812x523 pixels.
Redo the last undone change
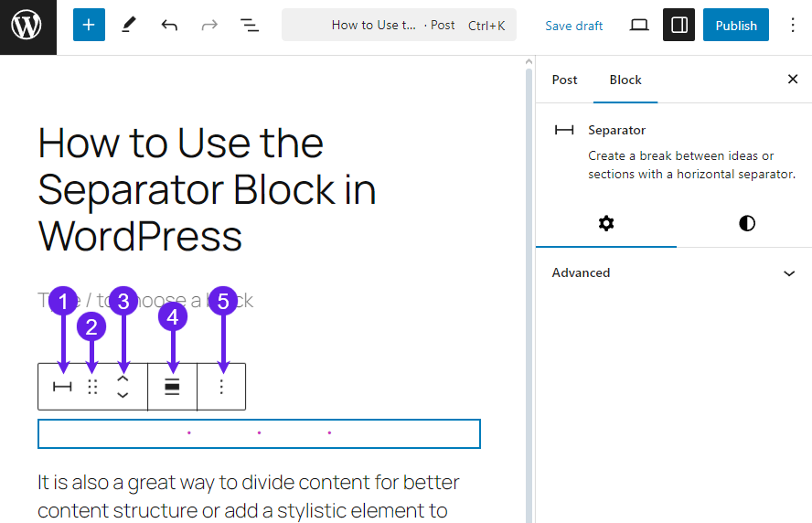[209, 25]
